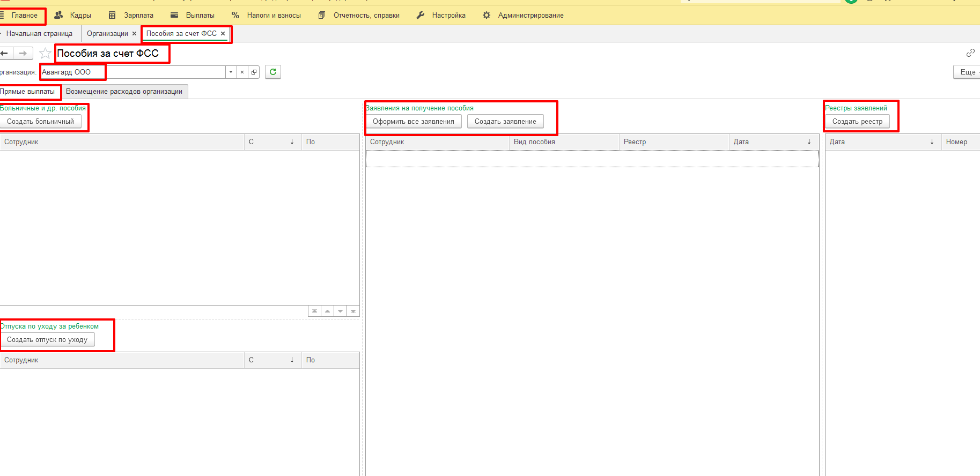Switch to Возмещение расходов организации tab
The width and height of the screenshot is (980, 476).
124,92
